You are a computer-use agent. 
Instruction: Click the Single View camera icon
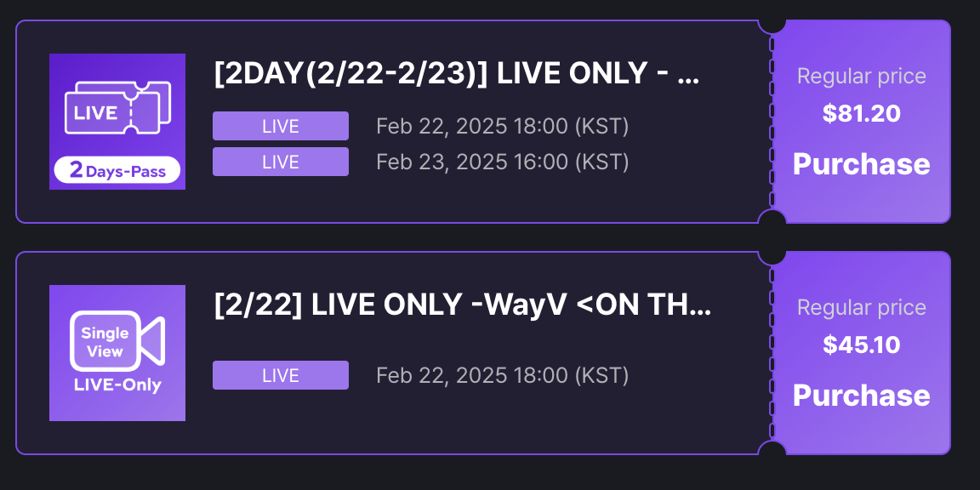[117, 341]
